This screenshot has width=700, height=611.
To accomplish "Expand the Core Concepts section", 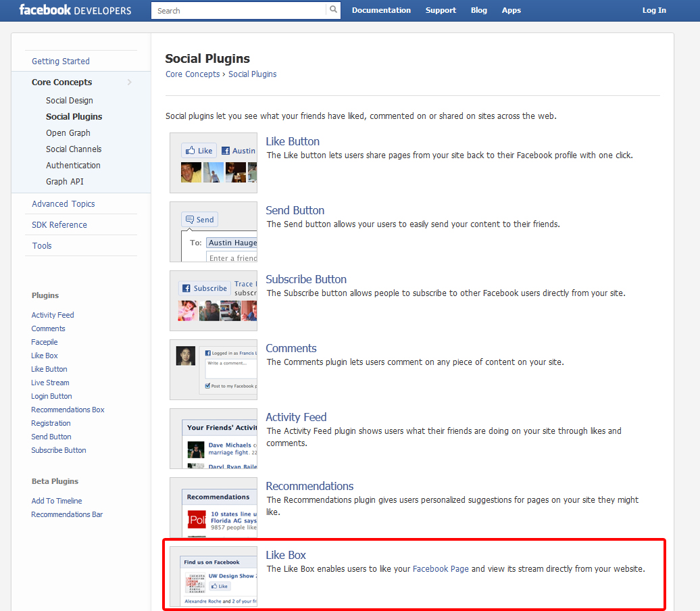I will 61,82.
